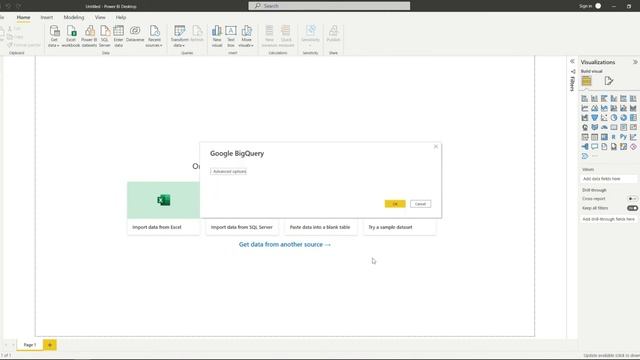Image resolution: width=640 pixels, height=360 pixels.
Task: Insert the R script visual
Action: click(x=614, y=137)
